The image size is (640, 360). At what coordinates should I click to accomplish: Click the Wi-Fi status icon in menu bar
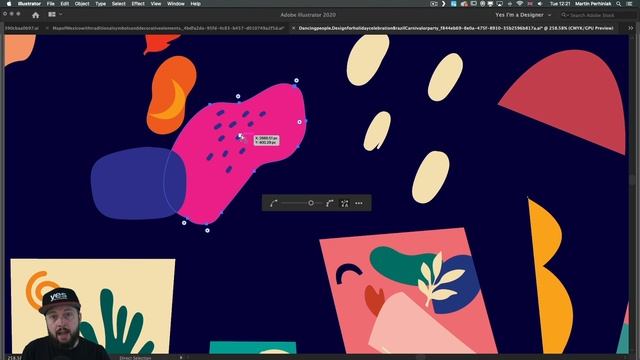520,4
